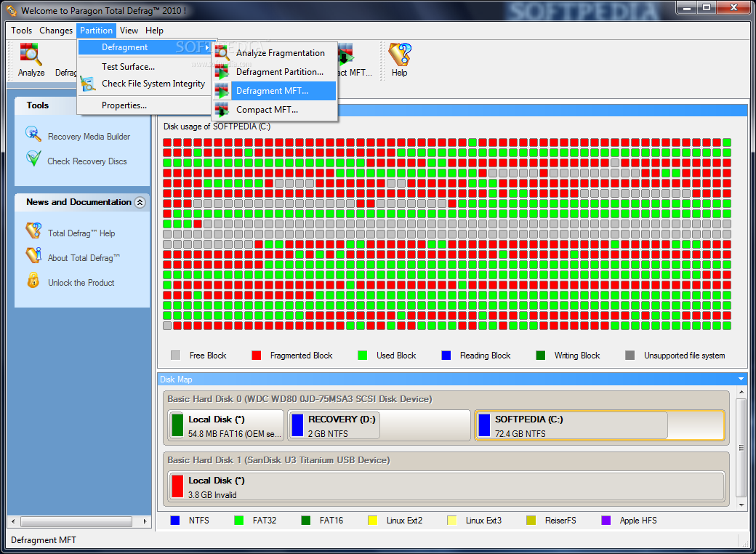Screen dimensions: 756x554
Task: Select the RECOVERY (D:) partition
Action: (x=379, y=425)
